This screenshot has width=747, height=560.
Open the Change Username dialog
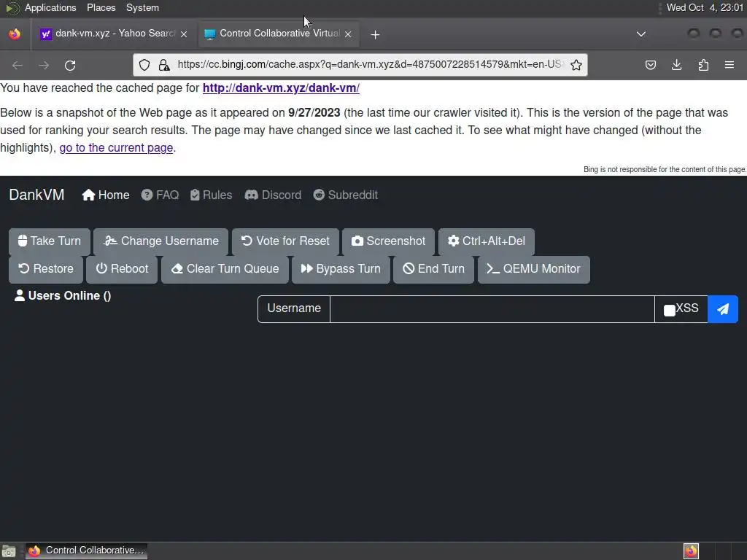click(161, 241)
